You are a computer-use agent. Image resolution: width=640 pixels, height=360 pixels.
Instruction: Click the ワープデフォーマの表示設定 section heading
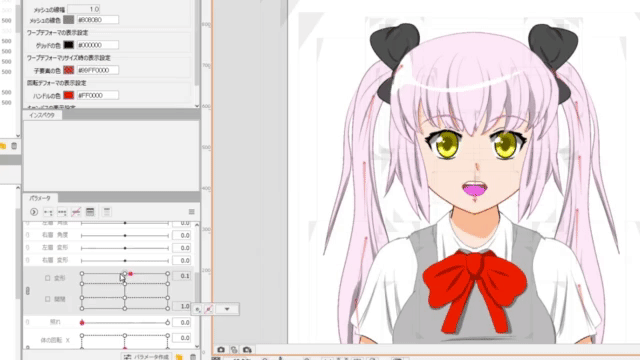(x=57, y=33)
